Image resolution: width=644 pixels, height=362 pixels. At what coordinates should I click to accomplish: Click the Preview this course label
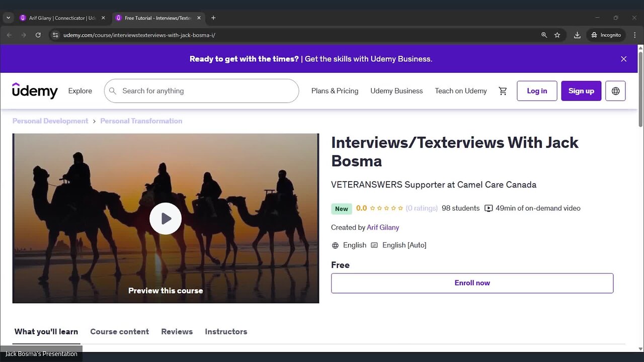(x=166, y=291)
